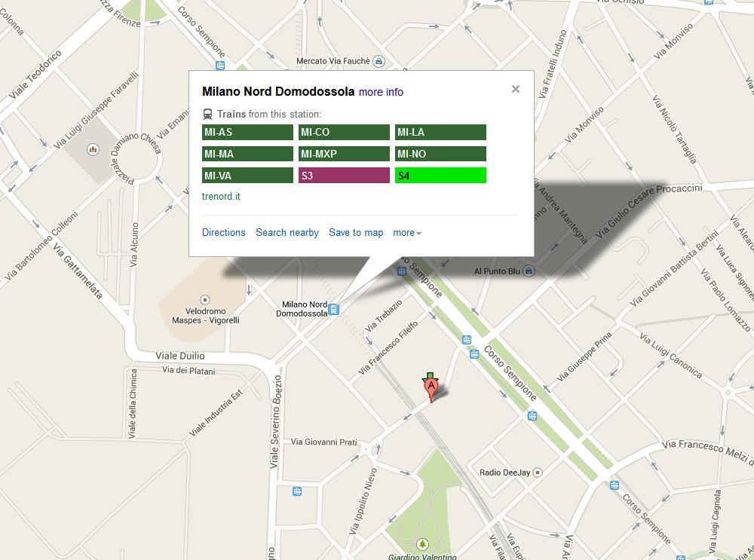Open the trenord.it website link
This screenshot has height=560, width=754.
221,196
